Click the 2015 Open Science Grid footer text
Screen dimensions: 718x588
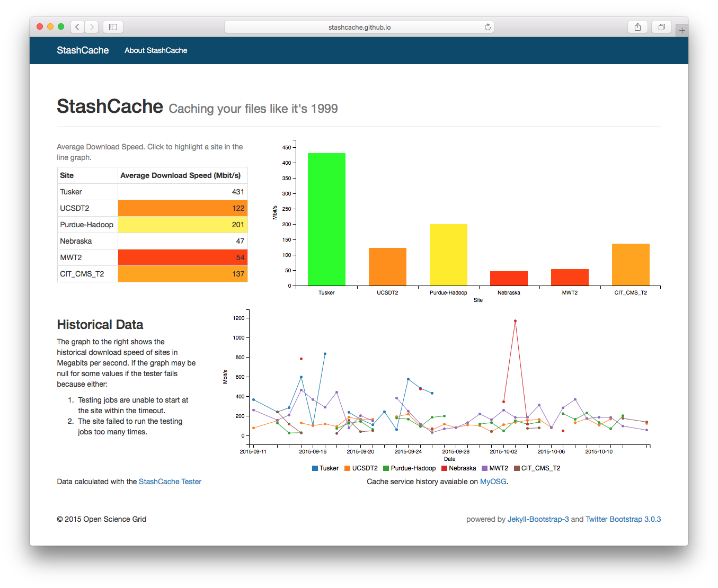(102, 519)
